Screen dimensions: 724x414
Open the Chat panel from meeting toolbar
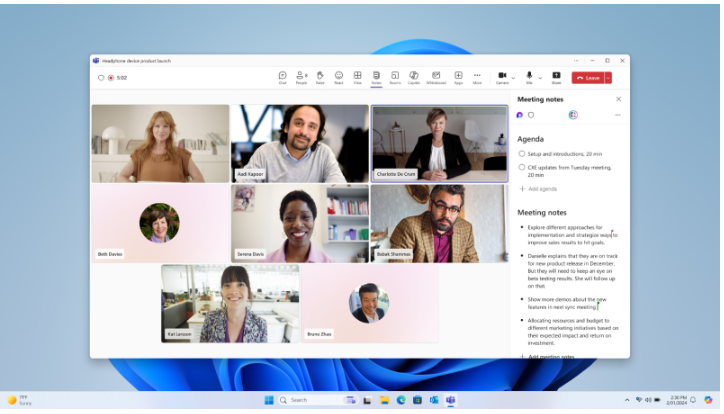pyautogui.click(x=282, y=78)
